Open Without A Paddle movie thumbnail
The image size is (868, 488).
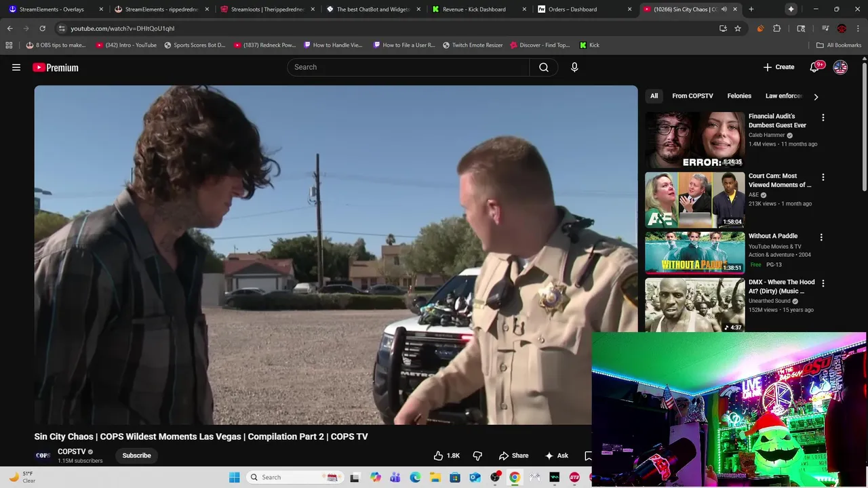click(694, 252)
